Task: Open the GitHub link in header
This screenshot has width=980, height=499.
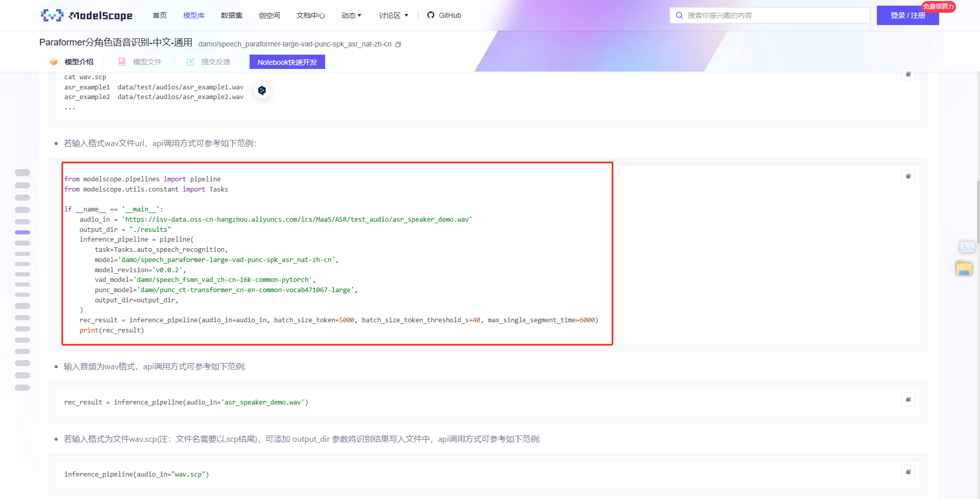Action: (x=444, y=15)
